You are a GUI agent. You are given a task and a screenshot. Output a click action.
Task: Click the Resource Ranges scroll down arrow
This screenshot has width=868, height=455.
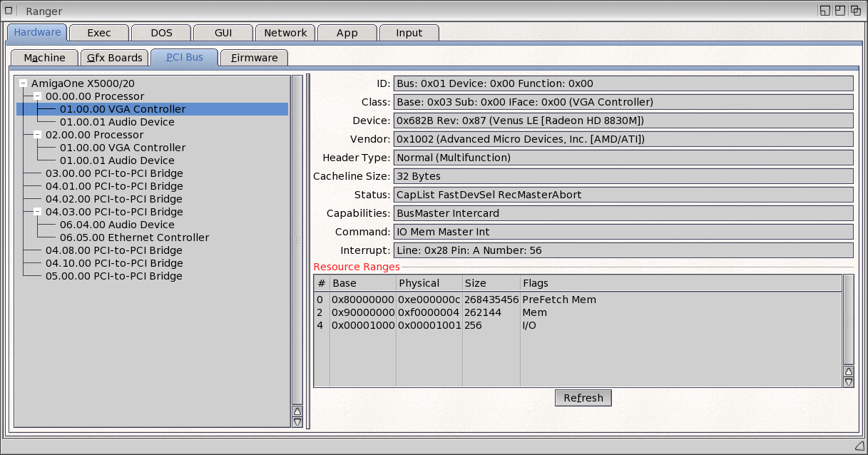848,382
